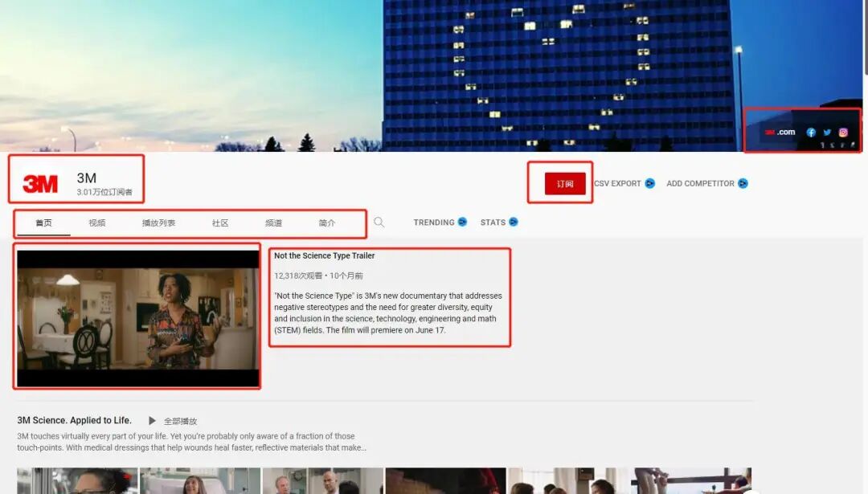
Task: Select the 首页 home tab
Action: coord(43,223)
